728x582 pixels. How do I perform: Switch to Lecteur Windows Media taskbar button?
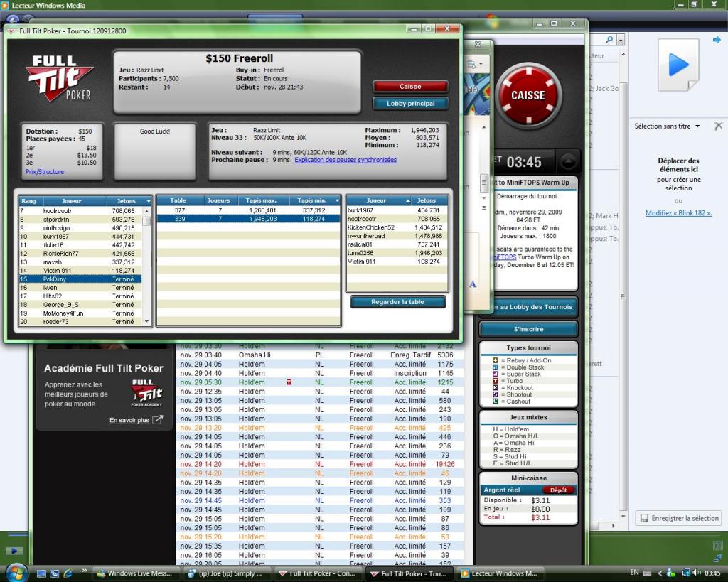(x=499, y=573)
